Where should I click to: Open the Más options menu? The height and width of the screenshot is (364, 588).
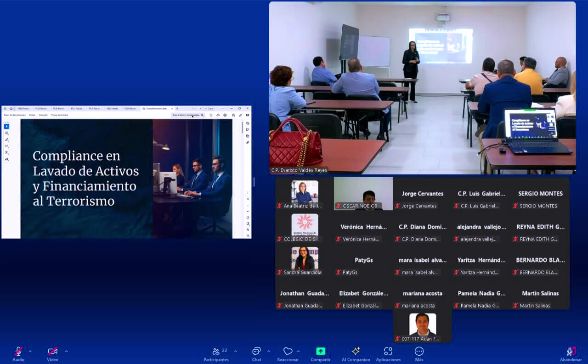(419, 353)
